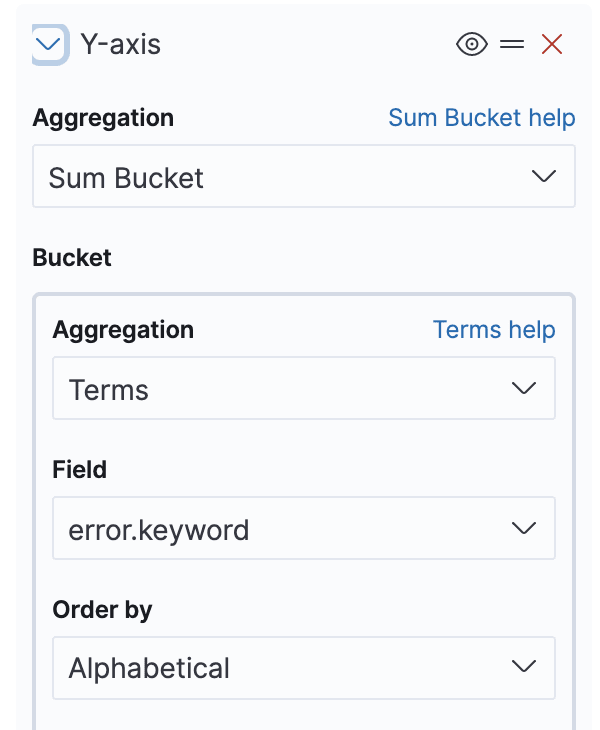Viewport: 600px width, 730px height.
Task: Click the Field label above error.keyword
Action: click(x=80, y=469)
